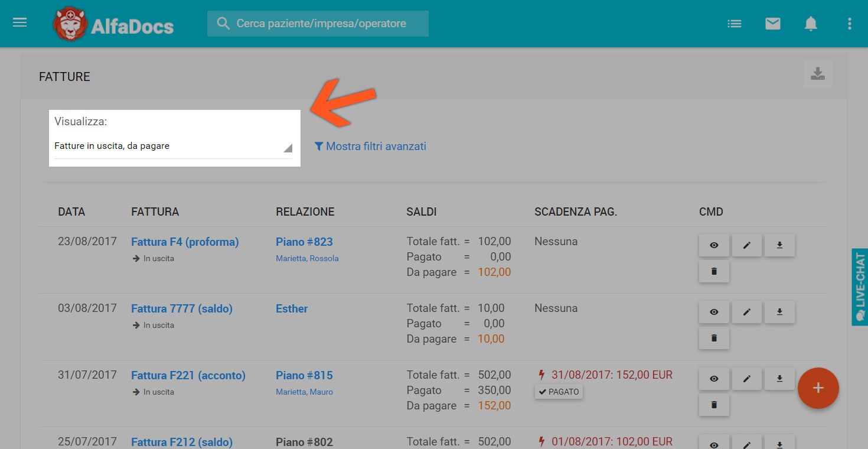Open Piano #823 relation link
The height and width of the screenshot is (449, 868).
point(304,242)
